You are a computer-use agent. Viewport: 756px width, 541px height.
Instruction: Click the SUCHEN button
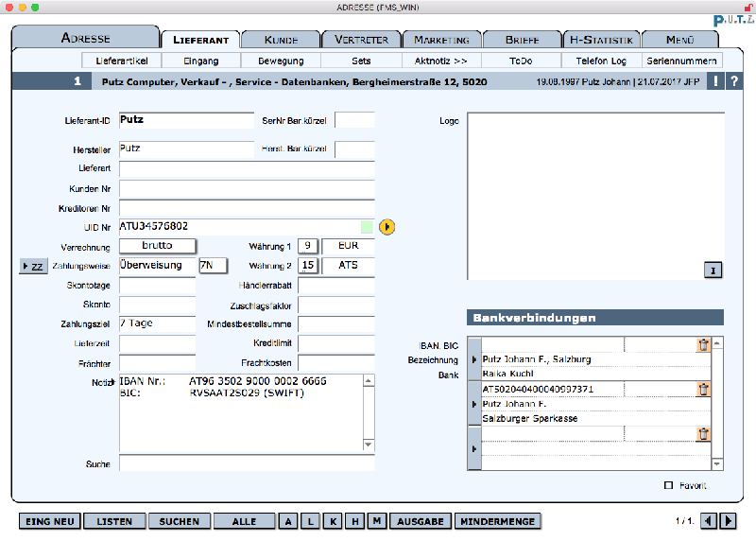coord(180,521)
